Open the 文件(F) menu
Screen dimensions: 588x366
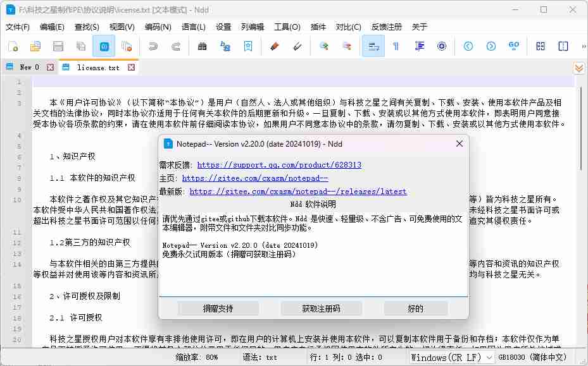(18, 27)
